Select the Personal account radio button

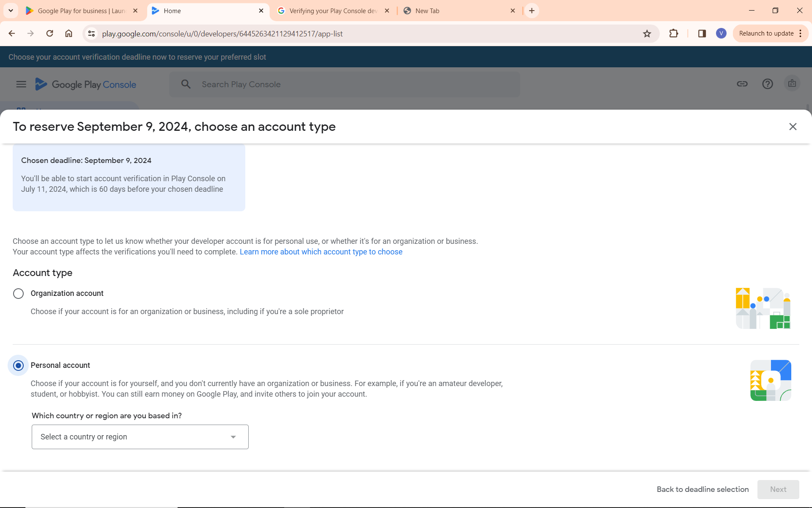tap(18, 365)
